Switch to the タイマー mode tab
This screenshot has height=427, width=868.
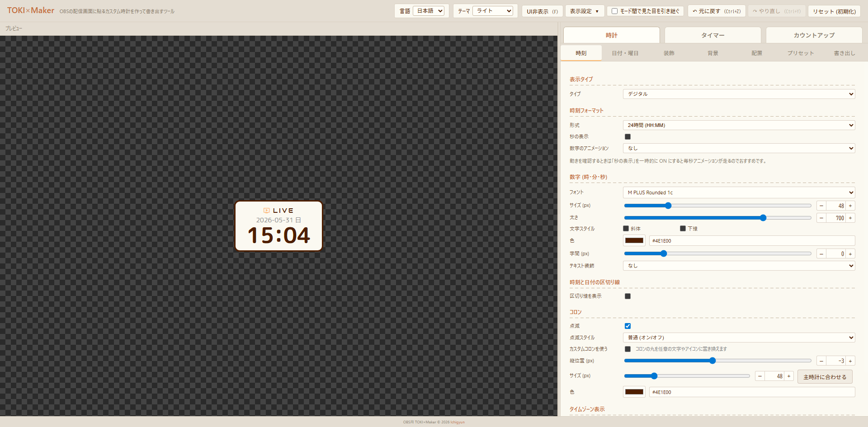point(712,35)
